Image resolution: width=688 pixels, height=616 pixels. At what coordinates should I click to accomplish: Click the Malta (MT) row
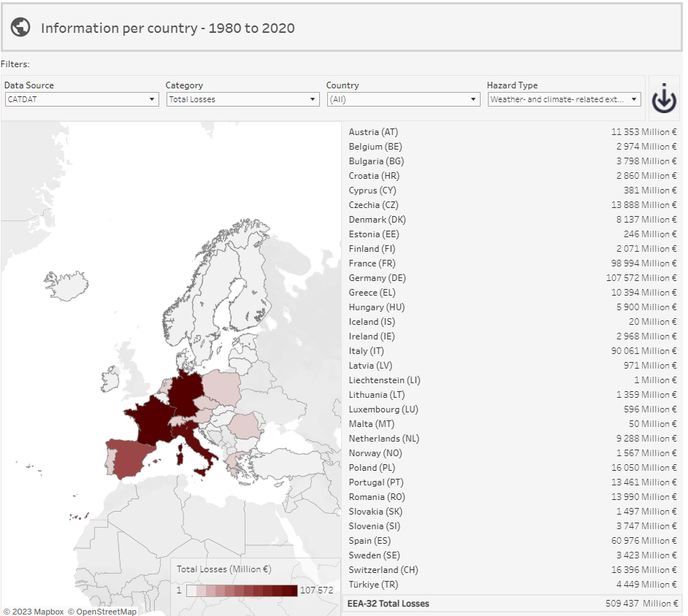click(513, 424)
